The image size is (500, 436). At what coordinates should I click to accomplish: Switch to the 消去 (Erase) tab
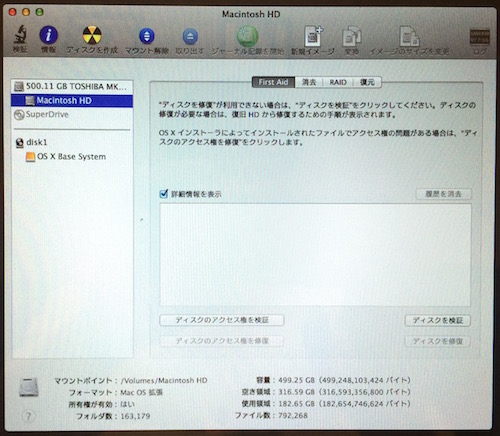309,82
